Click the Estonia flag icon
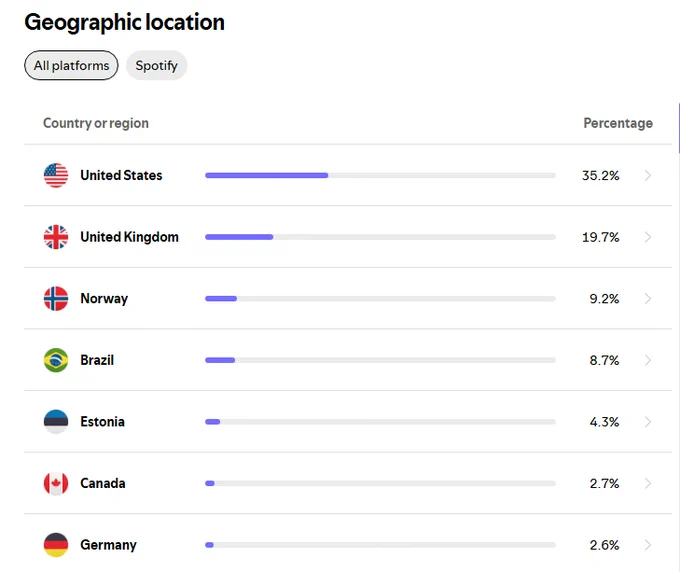Screen dimensions: 680x572 (x=56, y=422)
